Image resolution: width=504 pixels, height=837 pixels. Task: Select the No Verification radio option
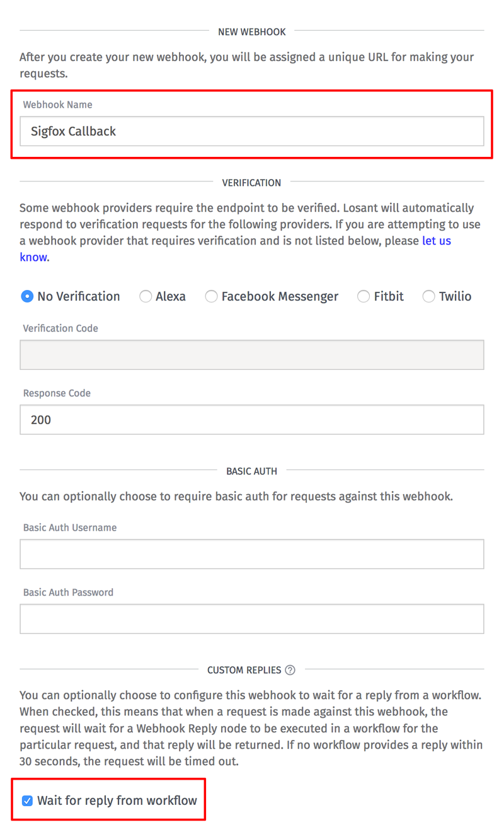[x=27, y=296]
